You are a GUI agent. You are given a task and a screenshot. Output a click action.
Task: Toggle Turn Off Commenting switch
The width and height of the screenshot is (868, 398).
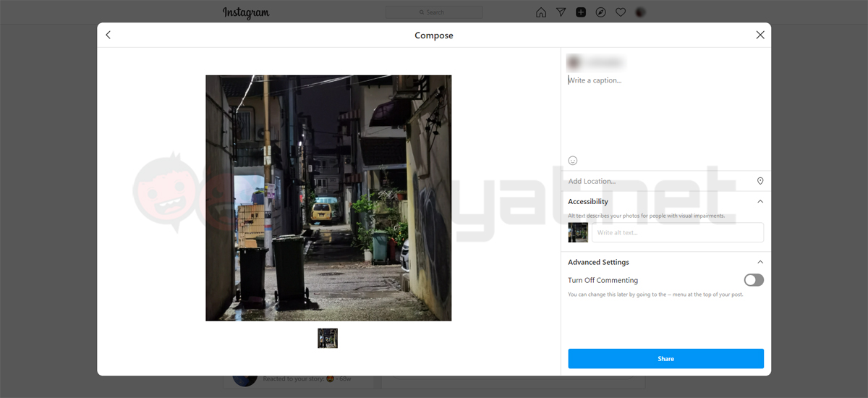tap(754, 280)
